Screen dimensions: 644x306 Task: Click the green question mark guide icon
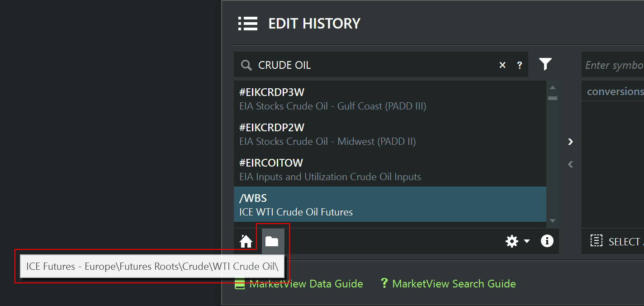click(x=384, y=283)
